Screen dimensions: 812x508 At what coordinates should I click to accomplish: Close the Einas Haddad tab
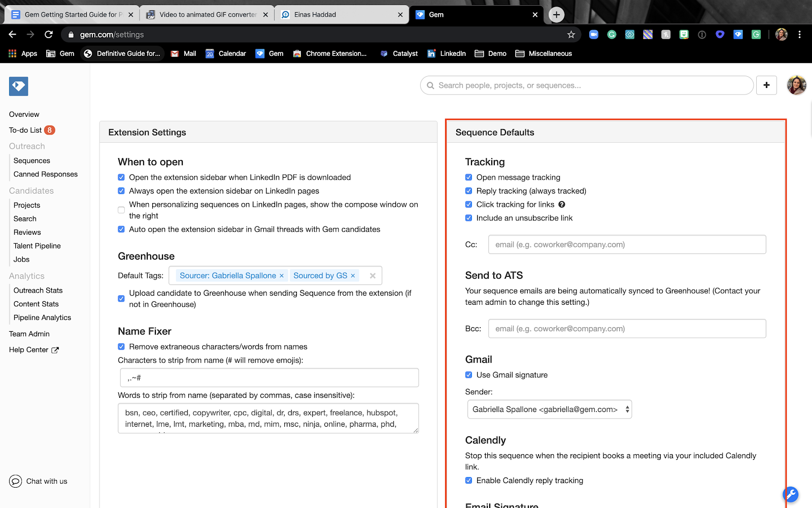[400, 15]
